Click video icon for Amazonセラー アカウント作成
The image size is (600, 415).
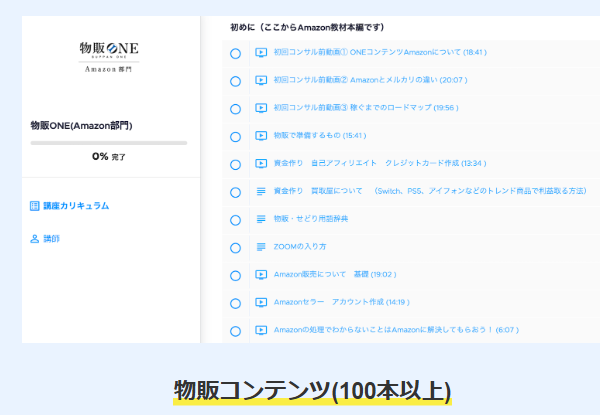click(262, 302)
